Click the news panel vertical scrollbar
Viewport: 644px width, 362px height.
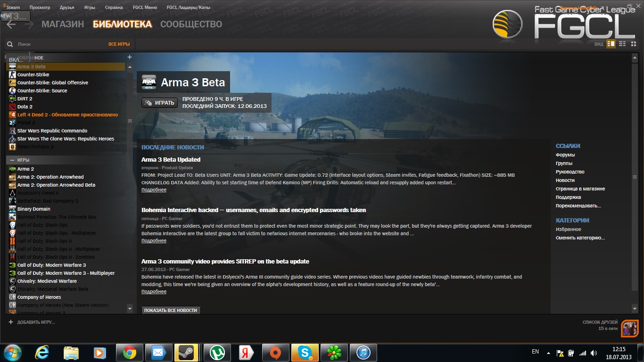tap(635, 177)
